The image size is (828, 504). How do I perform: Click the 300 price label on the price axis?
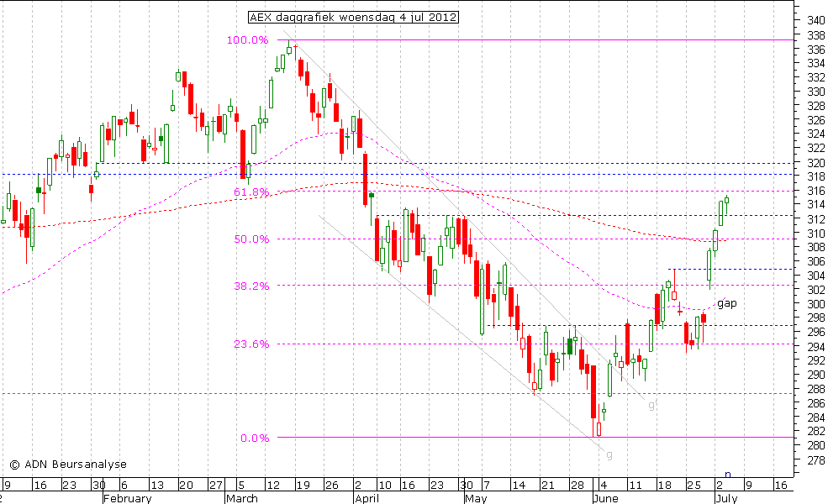pyautogui.click(x=816, y=304)
